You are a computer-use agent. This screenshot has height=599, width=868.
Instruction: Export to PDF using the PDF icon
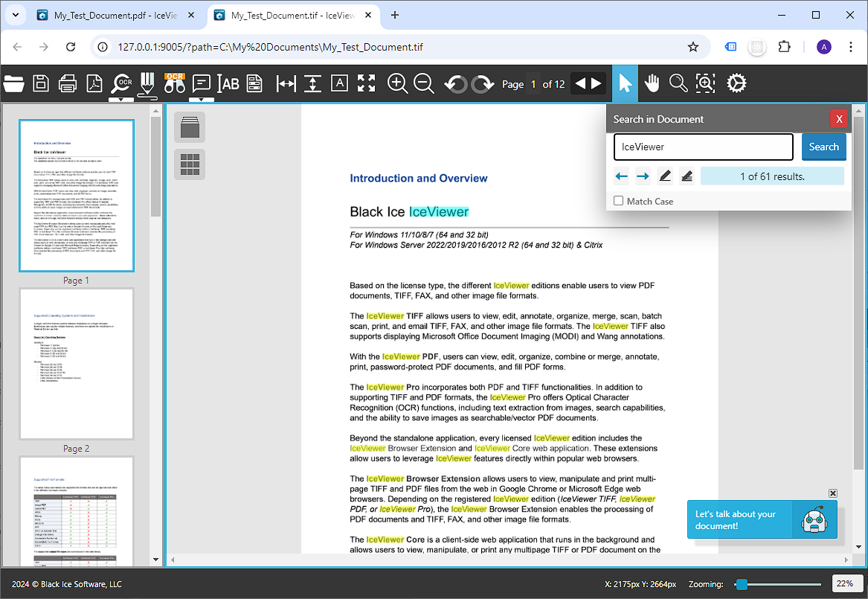pos(94,83)
